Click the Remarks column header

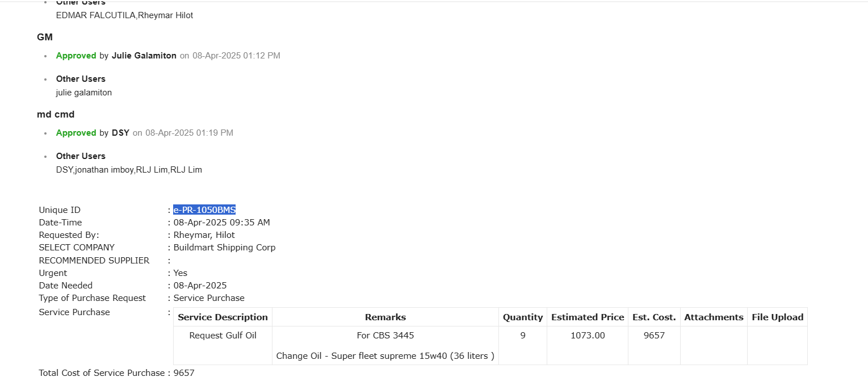click(x=385, y=317)
